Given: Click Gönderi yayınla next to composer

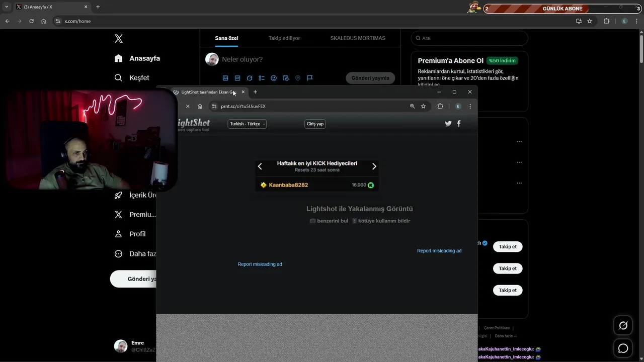Looking at the screenshot, I should 370,78.
